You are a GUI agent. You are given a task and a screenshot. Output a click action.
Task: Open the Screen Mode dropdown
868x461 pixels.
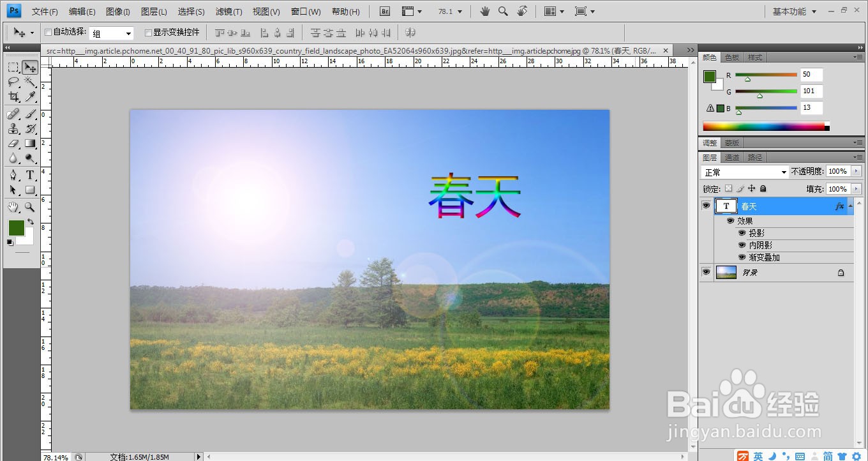(x=585, y=11)
